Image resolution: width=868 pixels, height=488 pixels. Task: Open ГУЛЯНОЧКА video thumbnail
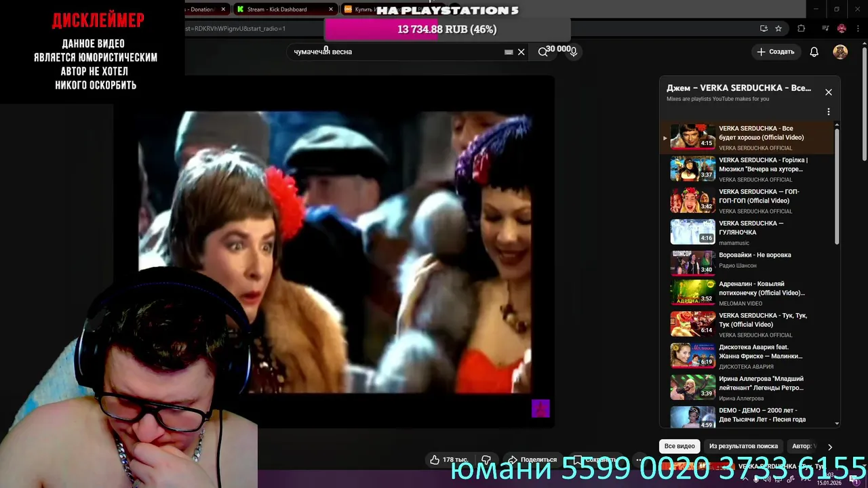tap(693, 232)
